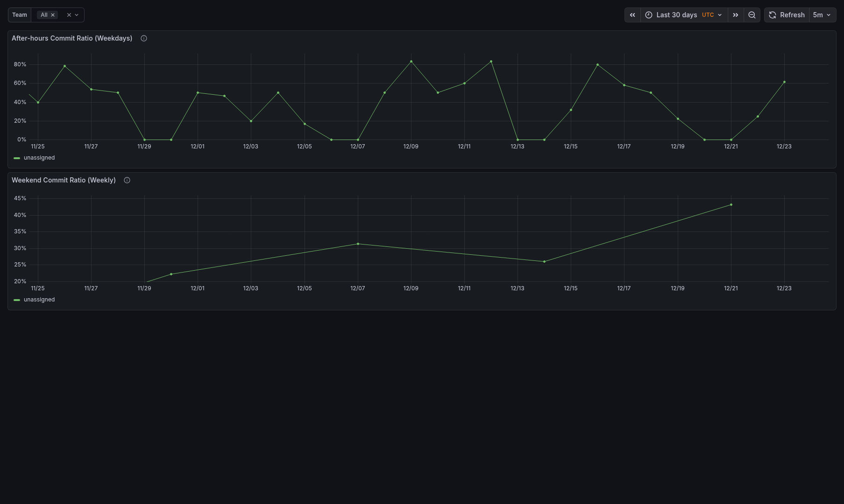Zoom out time range with magnifier icon
This screenshot has width=844, height=504.
coord(752,15)
